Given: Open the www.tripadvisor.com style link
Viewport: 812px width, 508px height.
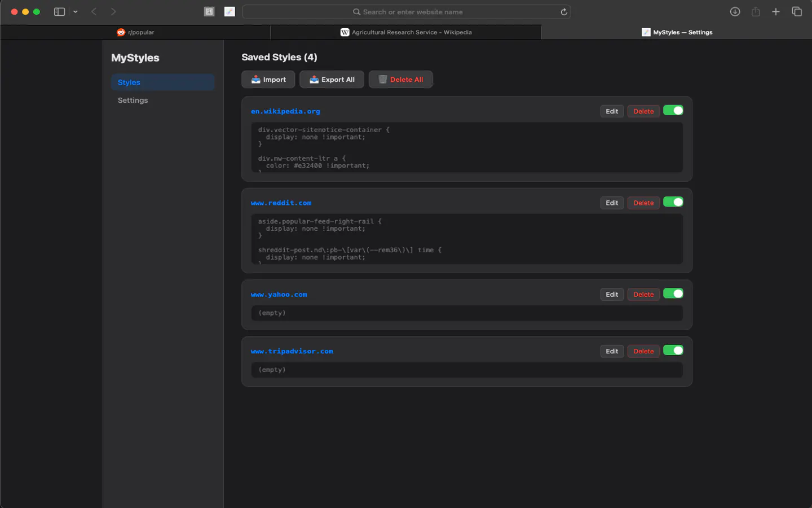Looking at the screenshot, I should [292, 351].
